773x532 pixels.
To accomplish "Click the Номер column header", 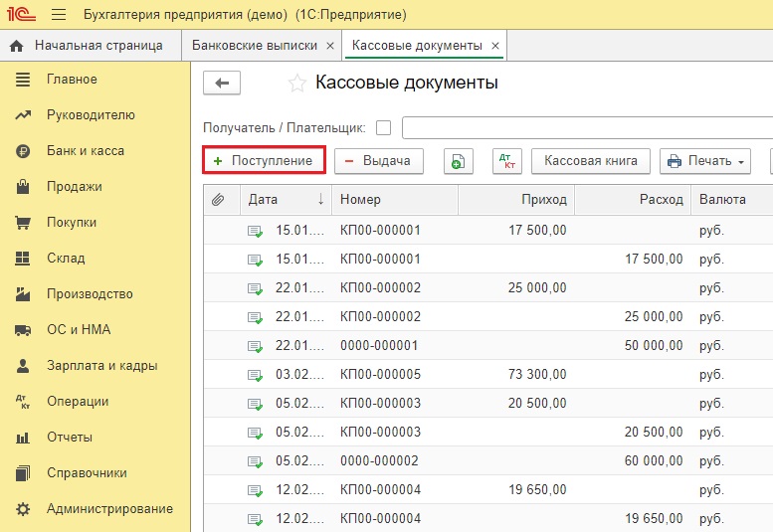I will coord(395,200).
